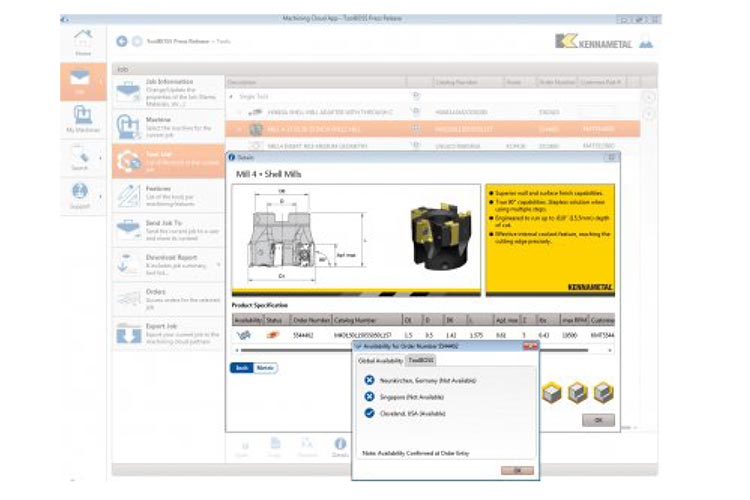Screen dimensions: 750x500
Task: Open the Machine entry in the Job menu
Action: point(168,126)
